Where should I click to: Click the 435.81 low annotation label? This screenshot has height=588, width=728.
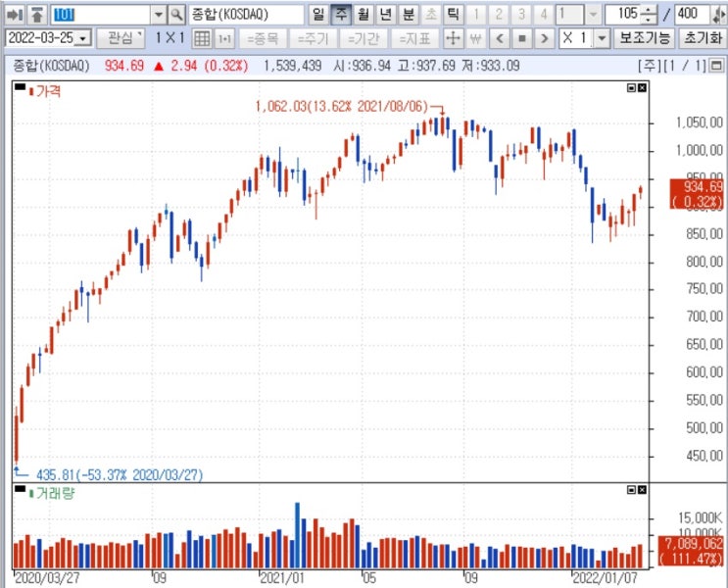120,475
